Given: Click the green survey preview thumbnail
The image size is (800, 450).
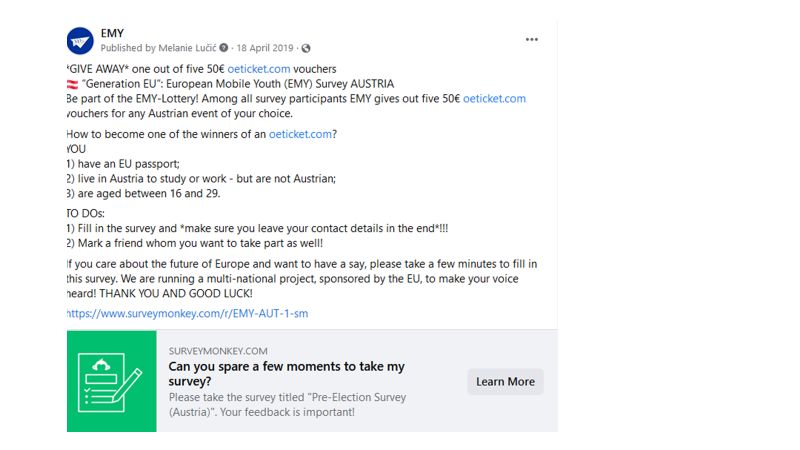Looking at the screenshot, I should point(112,381).
